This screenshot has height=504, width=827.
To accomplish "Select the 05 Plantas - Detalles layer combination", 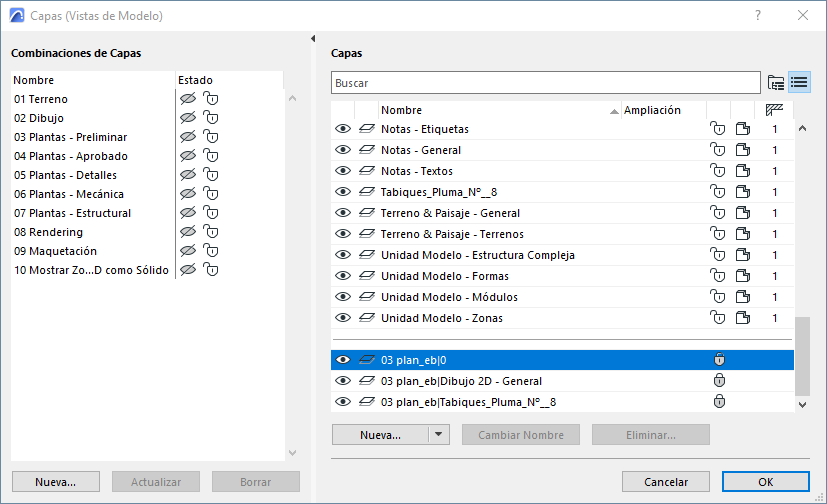I will coord(70,175).
